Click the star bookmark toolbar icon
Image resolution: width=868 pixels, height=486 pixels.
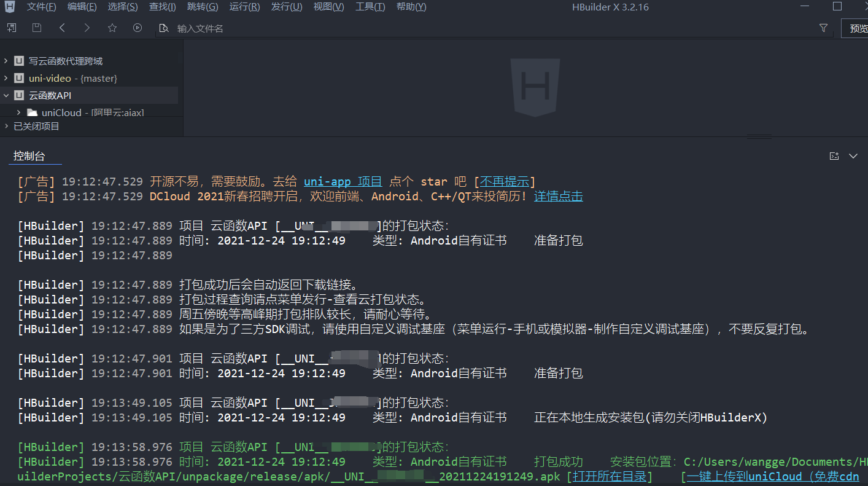pos(112,28)
